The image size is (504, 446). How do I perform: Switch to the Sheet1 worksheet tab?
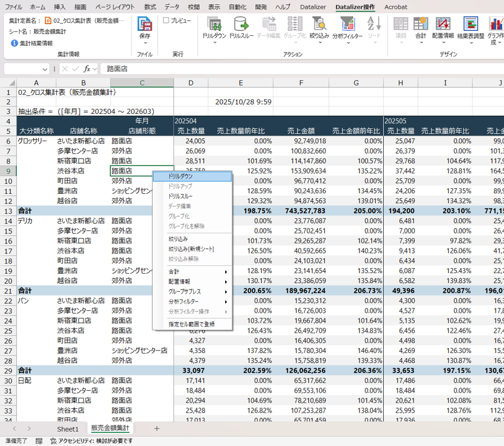(x=68, y=429)
